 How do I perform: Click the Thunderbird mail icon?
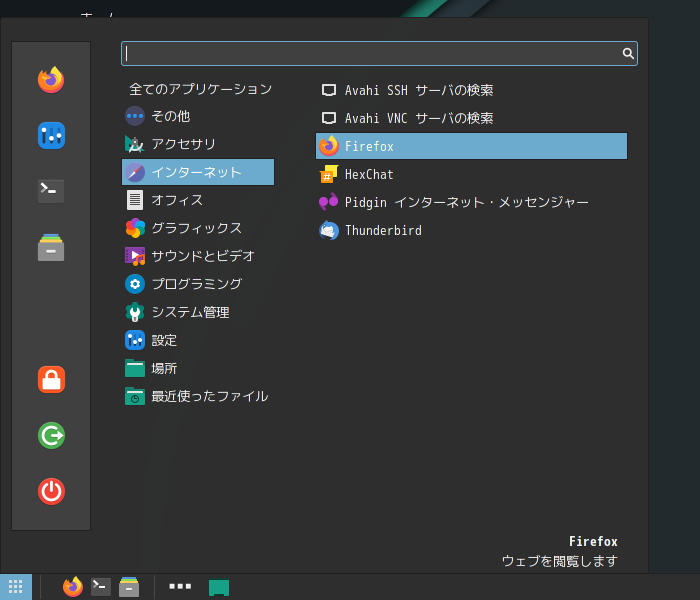coord(329,230)
